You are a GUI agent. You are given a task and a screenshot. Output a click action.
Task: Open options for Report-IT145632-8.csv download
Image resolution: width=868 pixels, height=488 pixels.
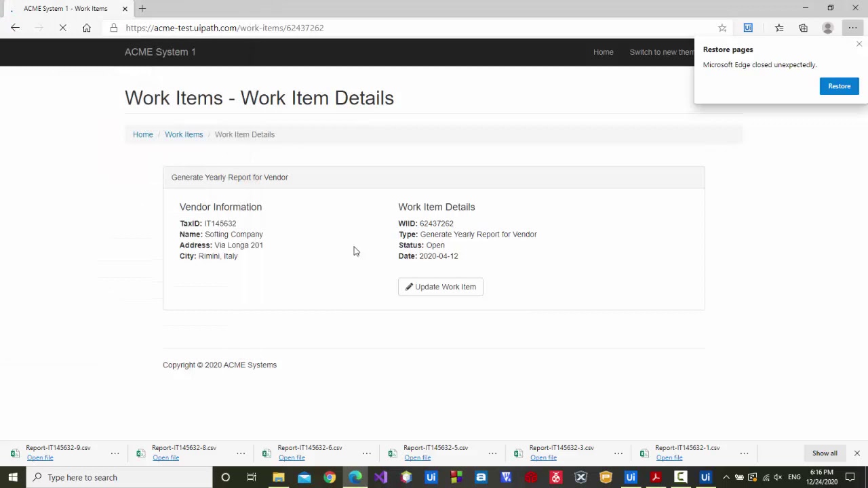pos(241,453)
